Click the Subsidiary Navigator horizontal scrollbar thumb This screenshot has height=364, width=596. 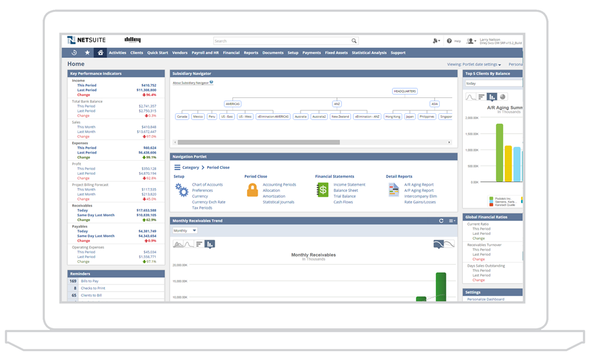[259, 142]
